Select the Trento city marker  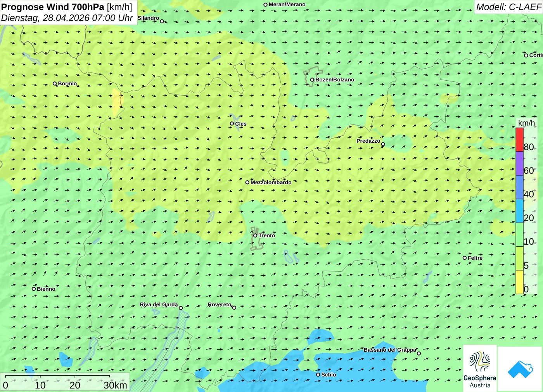(255, 235)
